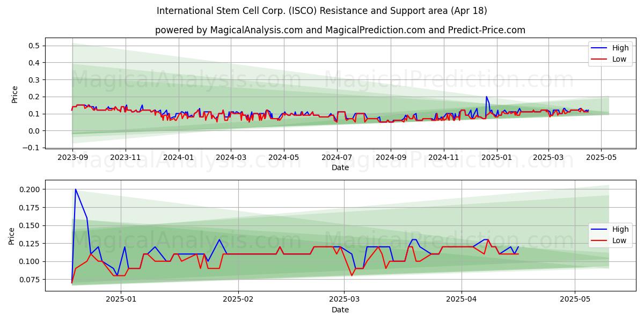
Task: Click the 2025-04 tick label in bottom chart
Action: 462,301
